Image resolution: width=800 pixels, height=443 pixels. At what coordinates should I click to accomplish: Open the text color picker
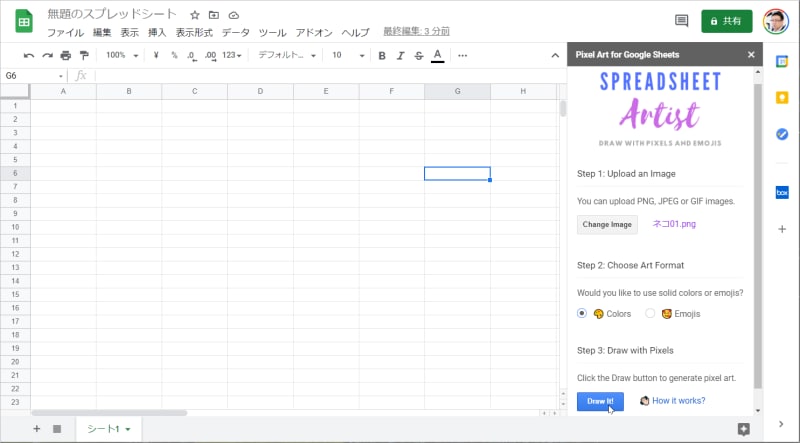(437, 55)
